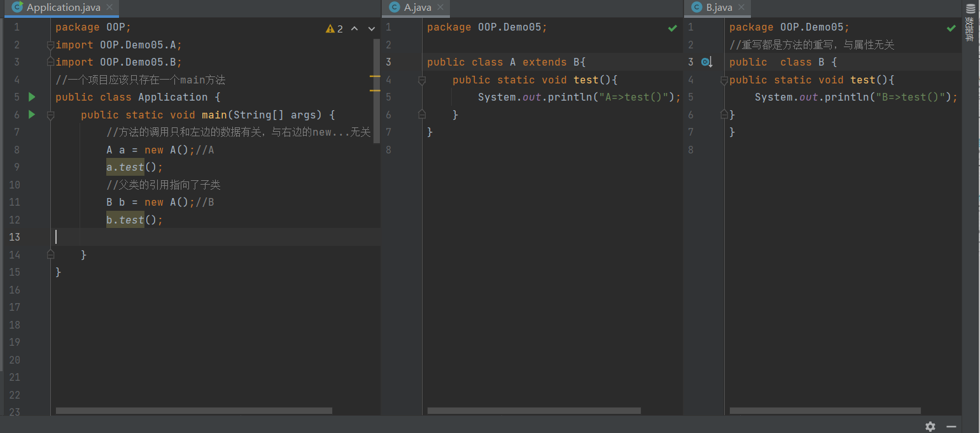Click the comment '//父类的引用指向了子类'
Viewport: 980px width, 433px height.
pyautogui.click(x=164, y=185)
